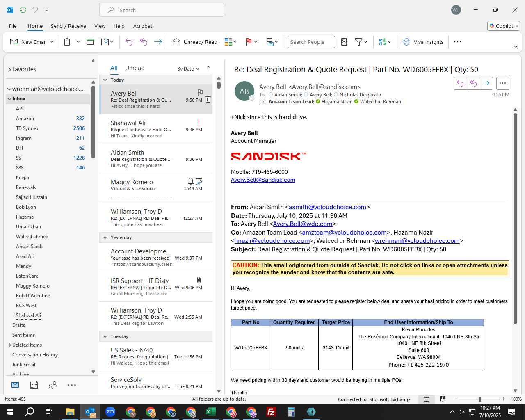
Task: Click amzteam@vcloudchoice.com link
Action: pyautogui.click(x=344, y=233)
